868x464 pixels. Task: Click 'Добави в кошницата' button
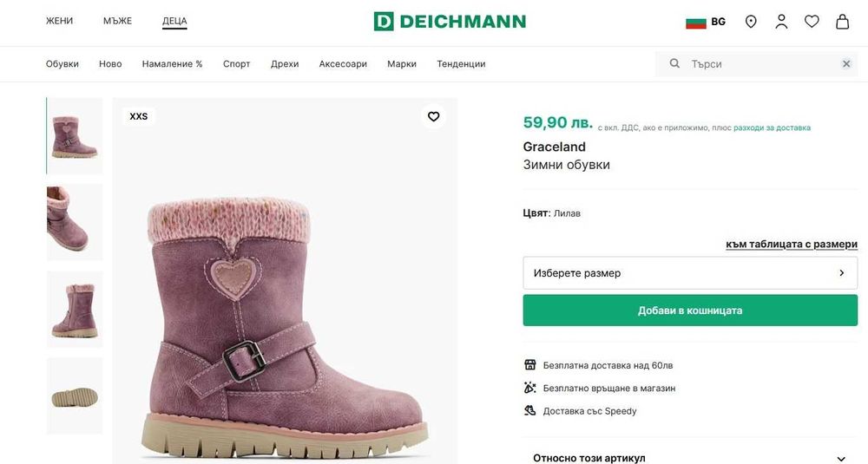click(x=689, y=310)
